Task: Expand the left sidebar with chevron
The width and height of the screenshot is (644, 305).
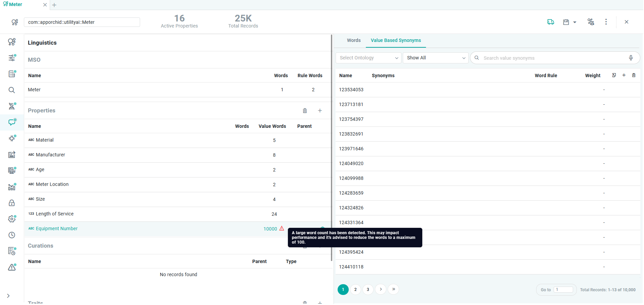Action: click(8, 296)
